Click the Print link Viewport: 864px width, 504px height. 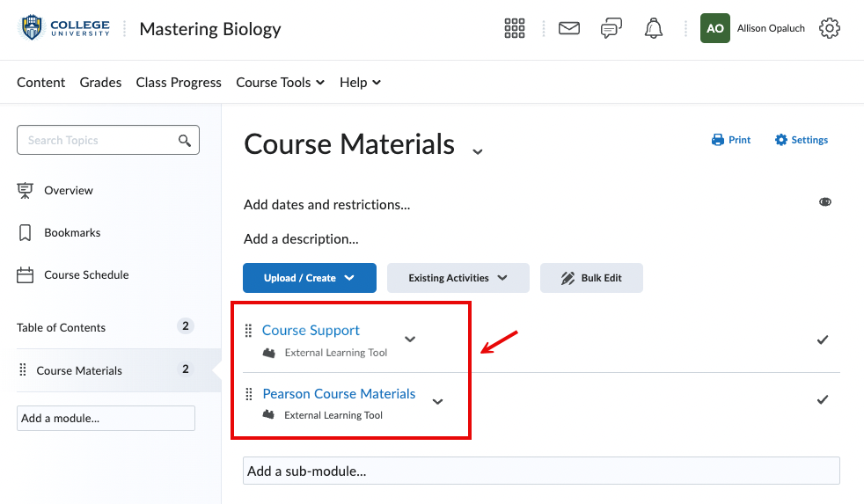(731, 140)
